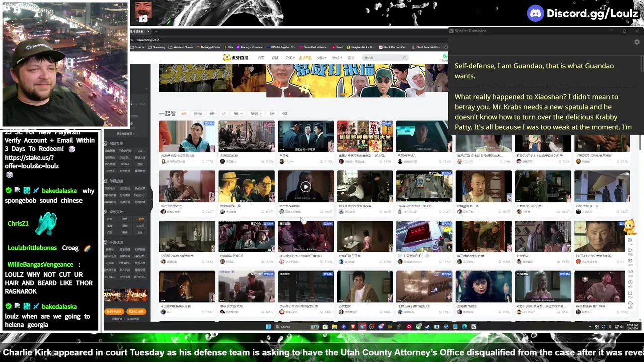This screenshot has width=644, height=362.
Task: Open the stream thumbnail with teal jacket man
Action: tap(187, 136)
